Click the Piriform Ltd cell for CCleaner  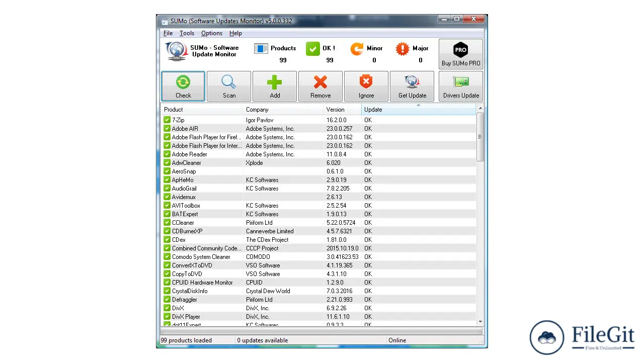point(259,223)
